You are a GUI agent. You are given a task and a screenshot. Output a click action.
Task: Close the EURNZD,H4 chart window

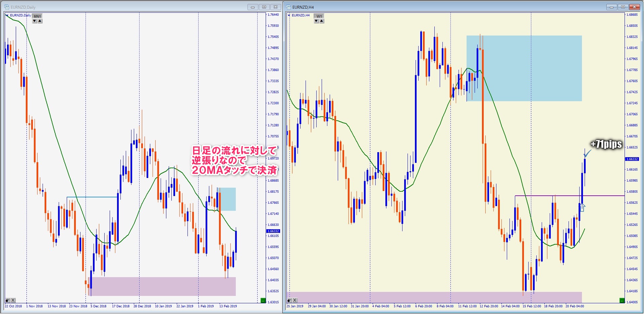[x=635, y=7]
